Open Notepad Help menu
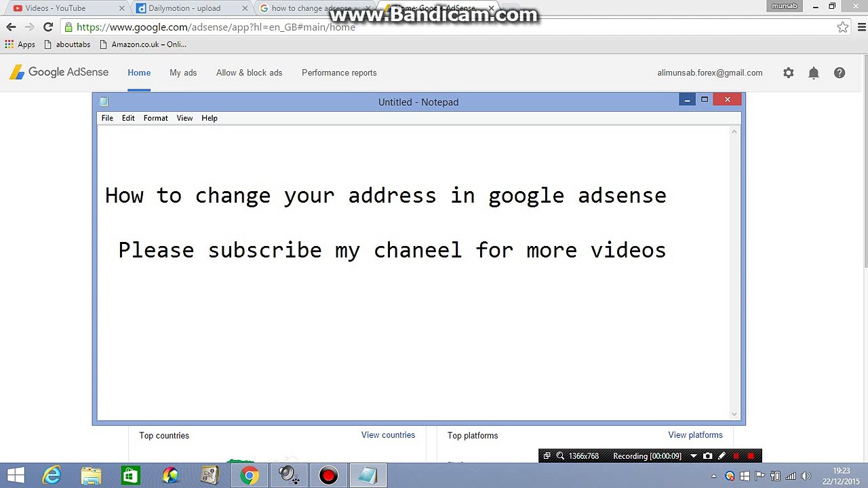This screenshot has width=868, height=488. tap(210, 118)
